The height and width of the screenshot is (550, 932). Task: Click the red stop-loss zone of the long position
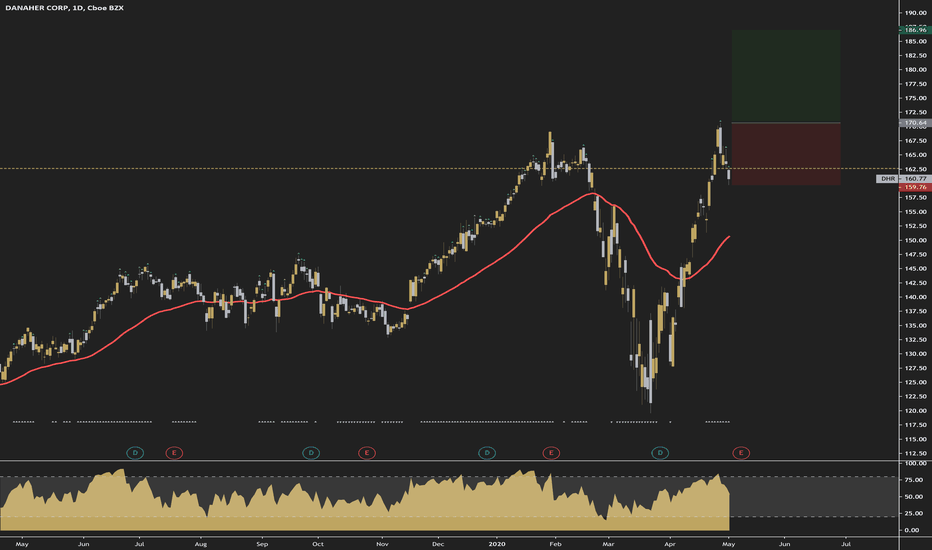pos(786,154)
